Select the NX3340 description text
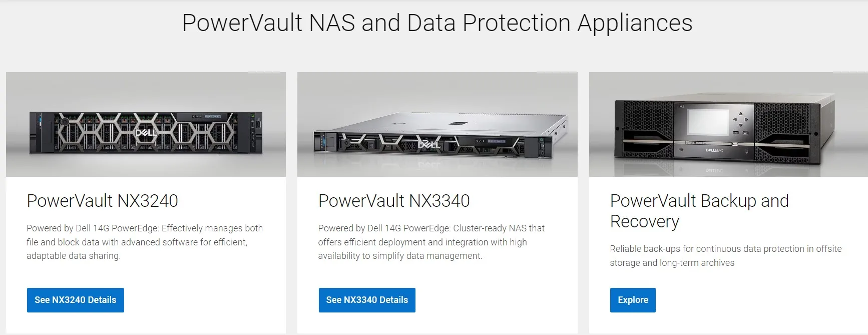868x335 pixels. coord(430,242)
